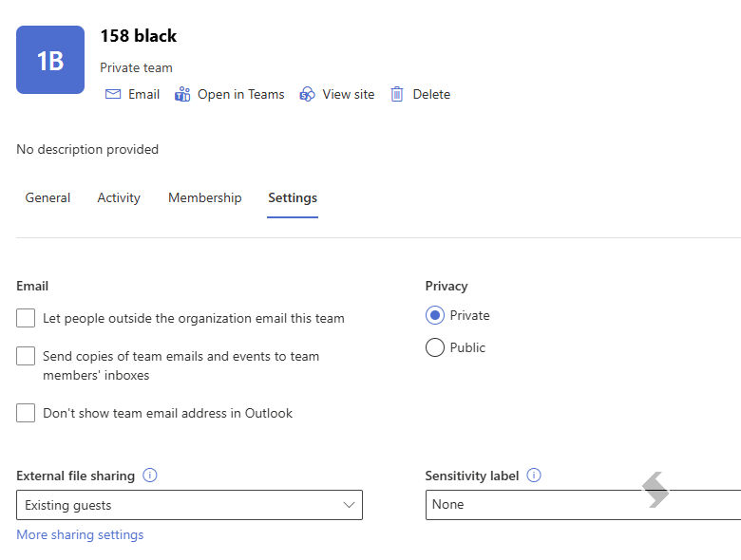Click the envelope Email icon
Screen dimensions: 741x560
[x=113, y=94]
